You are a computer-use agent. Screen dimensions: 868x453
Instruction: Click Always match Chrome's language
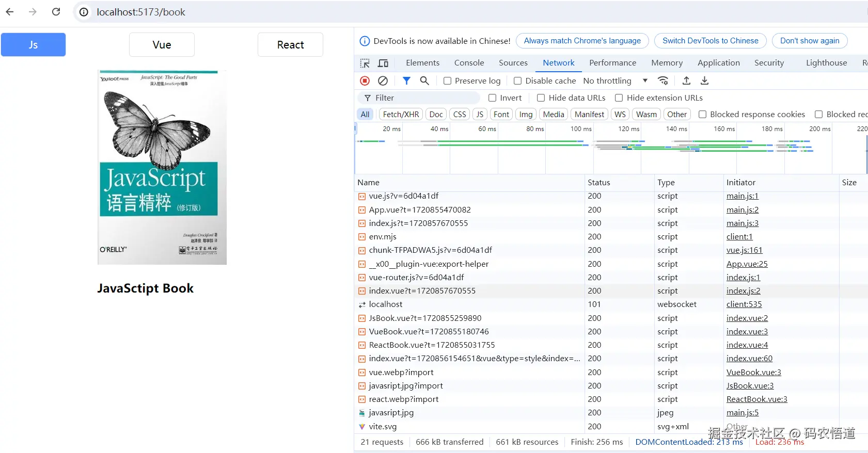[582, 41]
